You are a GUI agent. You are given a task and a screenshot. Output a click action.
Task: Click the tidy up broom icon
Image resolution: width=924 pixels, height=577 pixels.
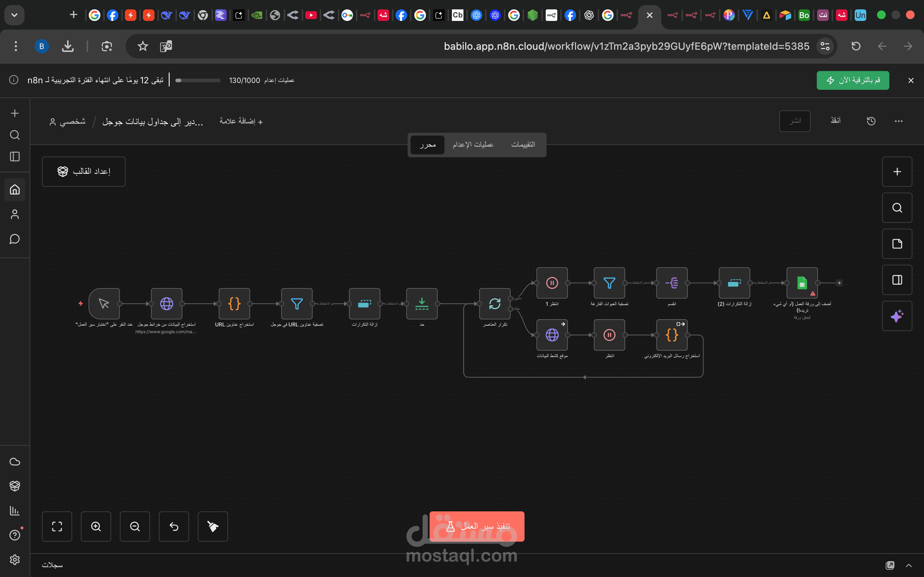coord(213,527)
